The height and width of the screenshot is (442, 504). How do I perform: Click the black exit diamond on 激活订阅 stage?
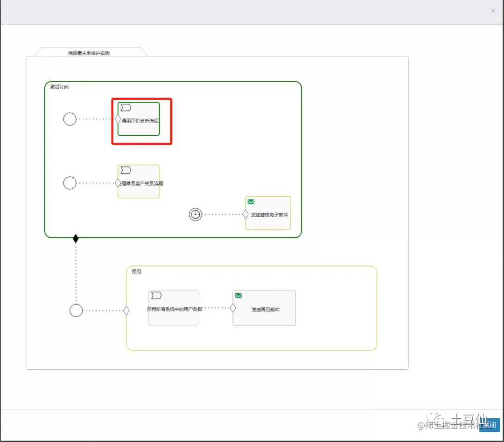click(x=76, y=238)
